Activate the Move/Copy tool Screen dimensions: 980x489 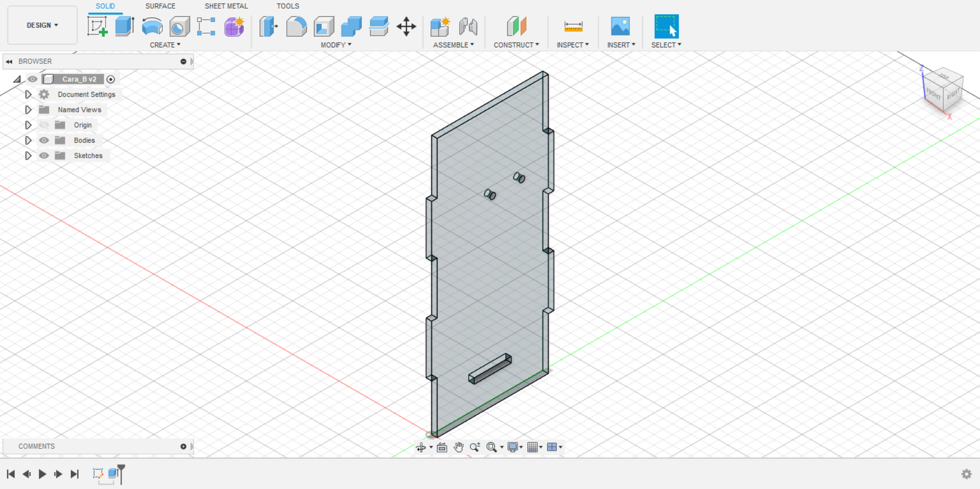click(x=406, y=26)
